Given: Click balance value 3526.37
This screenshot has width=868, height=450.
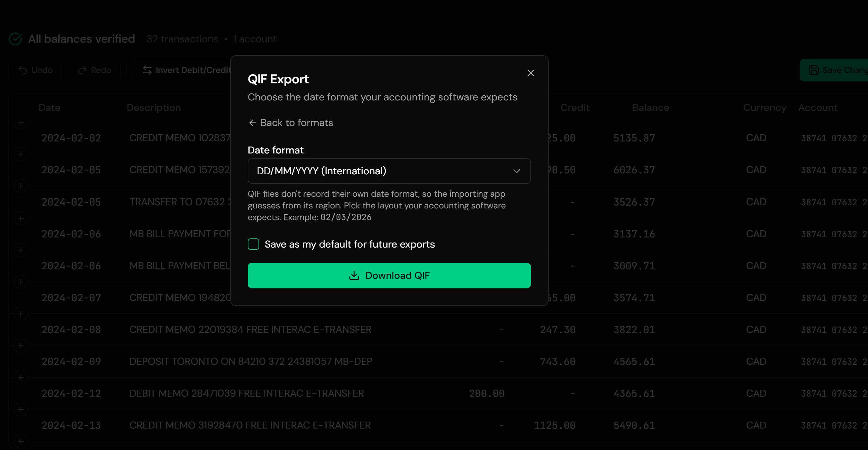Looking at the screenshot, I should pos(634,202).
